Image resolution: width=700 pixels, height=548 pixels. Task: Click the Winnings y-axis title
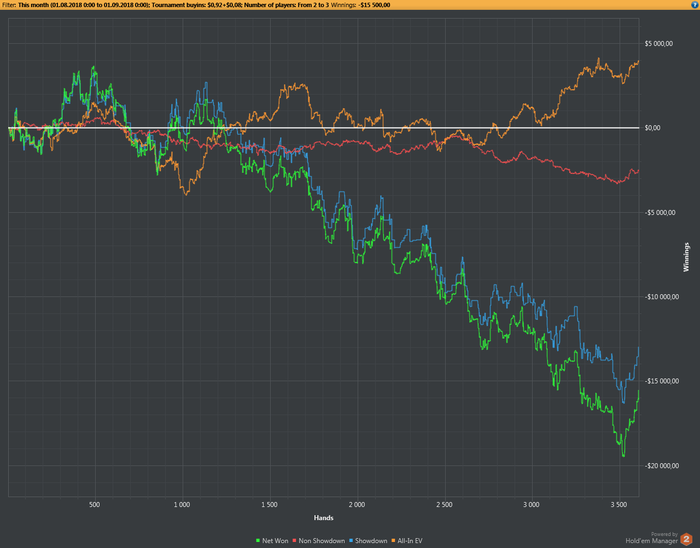686,257
